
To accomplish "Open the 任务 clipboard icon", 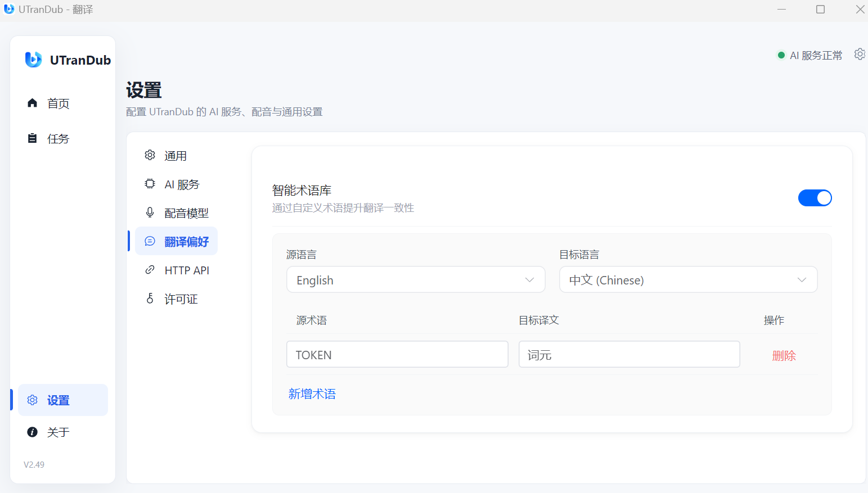I will pyautogui.click(x=32, y=138).
